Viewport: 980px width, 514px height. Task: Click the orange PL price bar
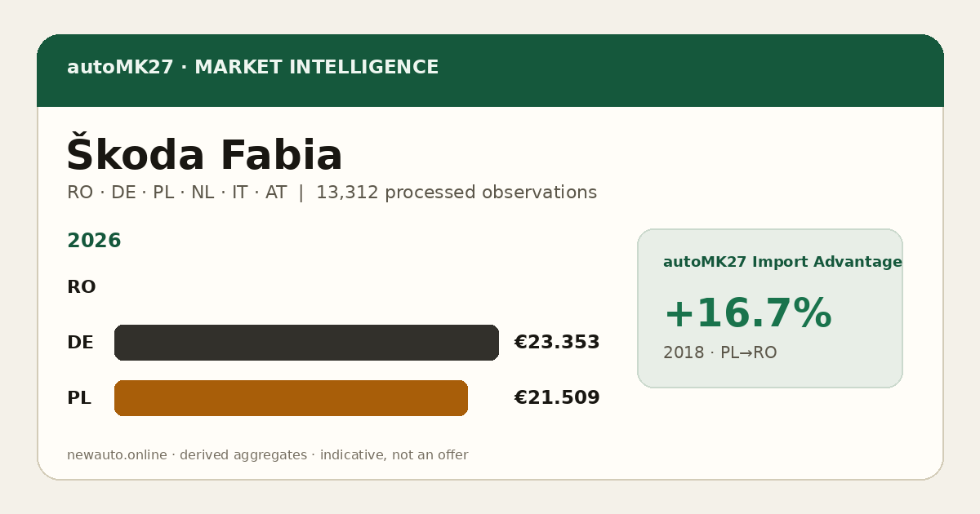291,398
